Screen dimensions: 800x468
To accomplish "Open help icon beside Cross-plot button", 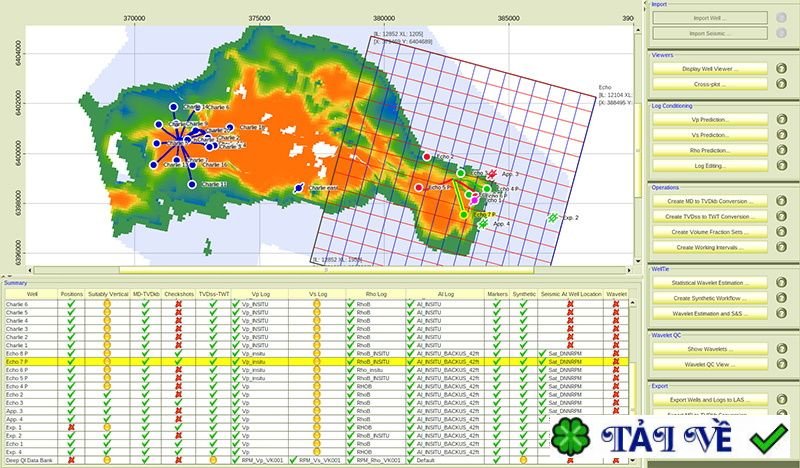I will 781,84.
